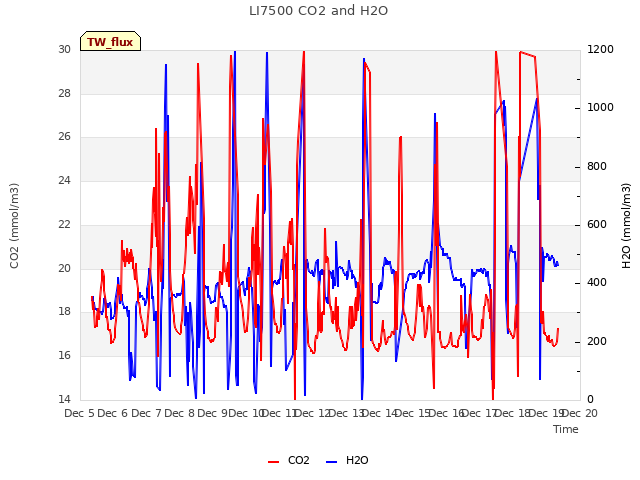Select the chart title LI7500 CO2 and H2O
Screen dimensions: 640x480
(x=318, y=11)
